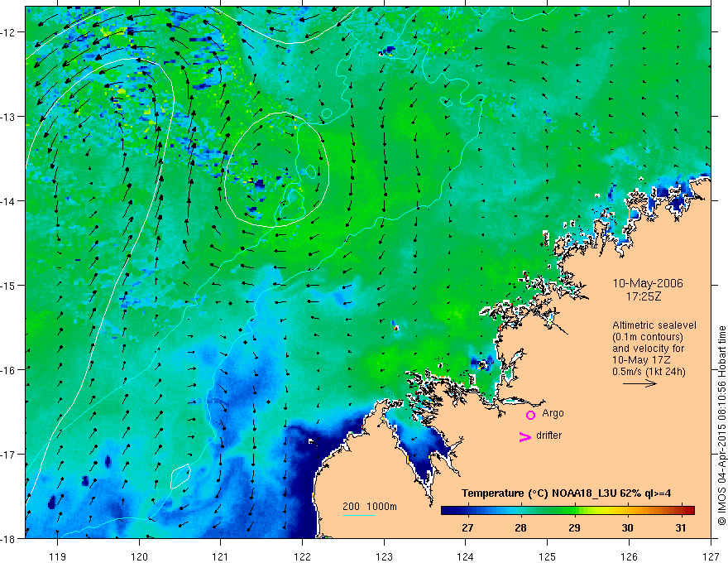Screen dimensions: 728x563
Task: Click the 'Temperature (°C) NOAA18_L3U 62% ql>=4' title
Action: coord(567,493)
